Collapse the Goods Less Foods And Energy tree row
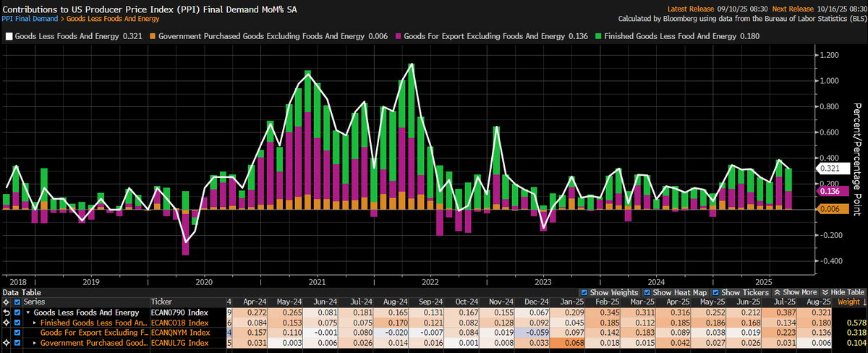The height and width of the screenshot is (353, 868). pyautogui.click(x=28, y=312)
